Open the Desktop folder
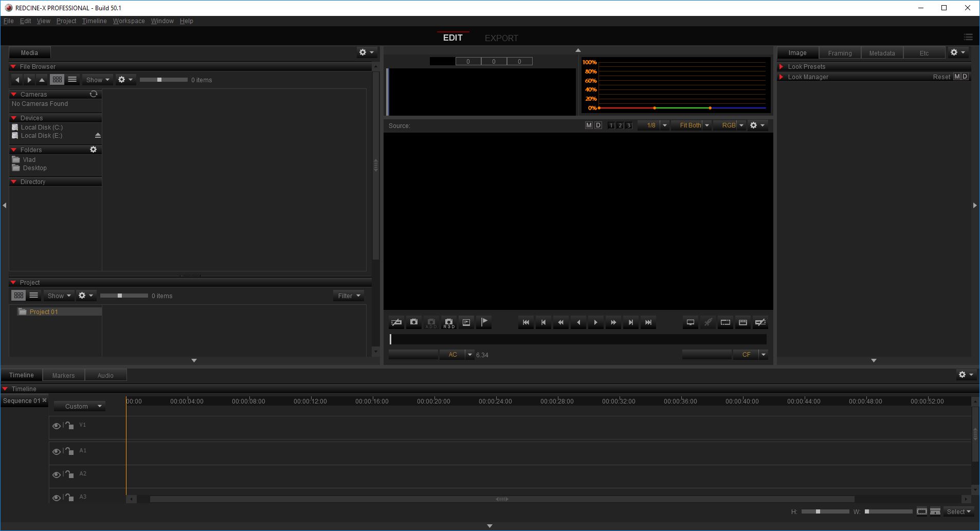 point(34,168)
